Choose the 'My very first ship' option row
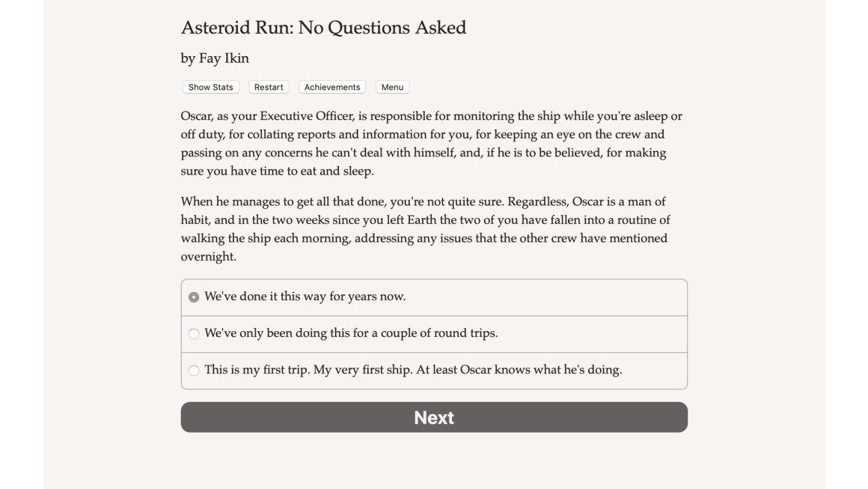 (x=434, y=371)
